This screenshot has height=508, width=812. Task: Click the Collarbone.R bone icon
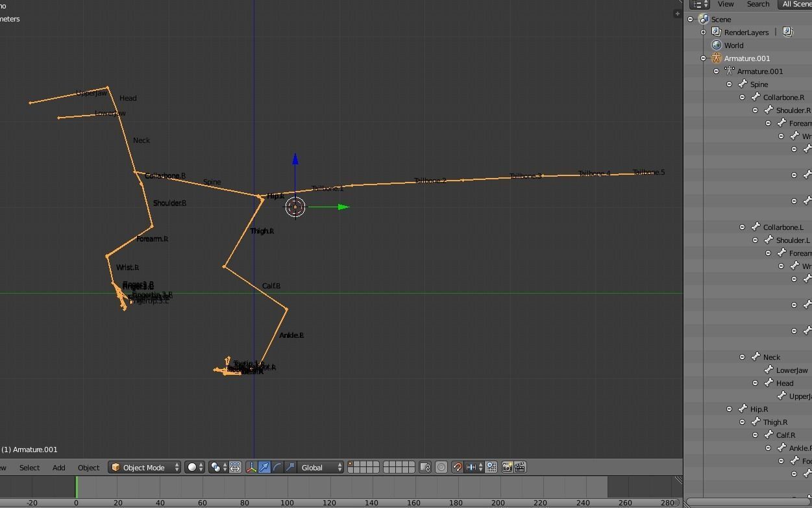point(756,97)
